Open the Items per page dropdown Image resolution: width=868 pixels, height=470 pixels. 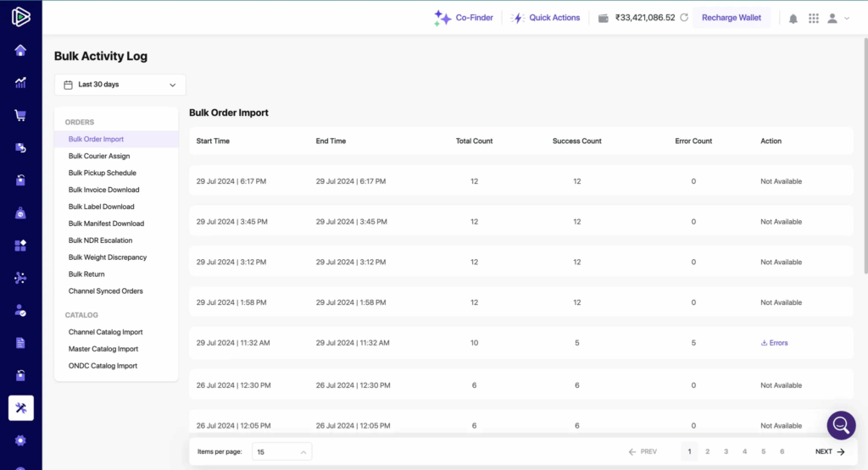click(281, 452)
